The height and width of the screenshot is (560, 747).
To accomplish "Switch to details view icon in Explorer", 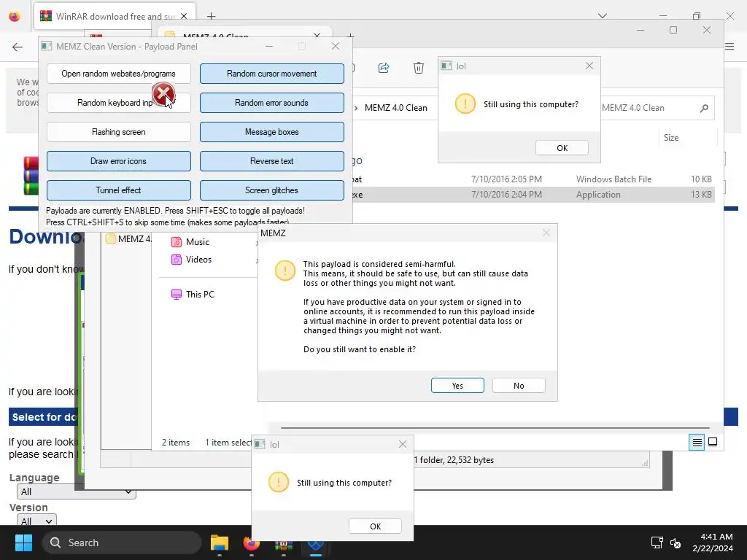I will pyautogui.click(x=697, y=443).
